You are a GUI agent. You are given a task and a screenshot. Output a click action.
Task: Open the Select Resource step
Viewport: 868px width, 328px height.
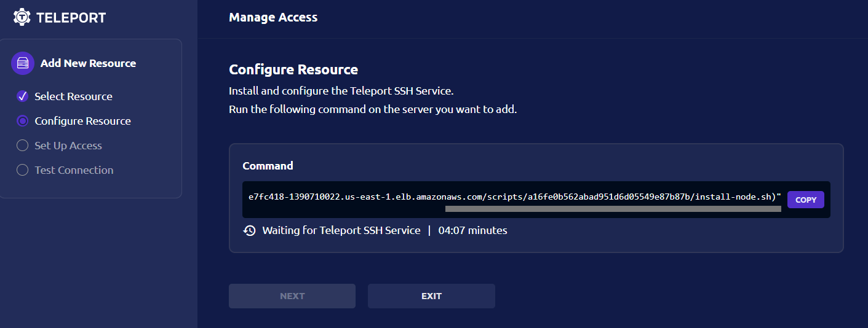pyautogui.click(x=73, y=96)
